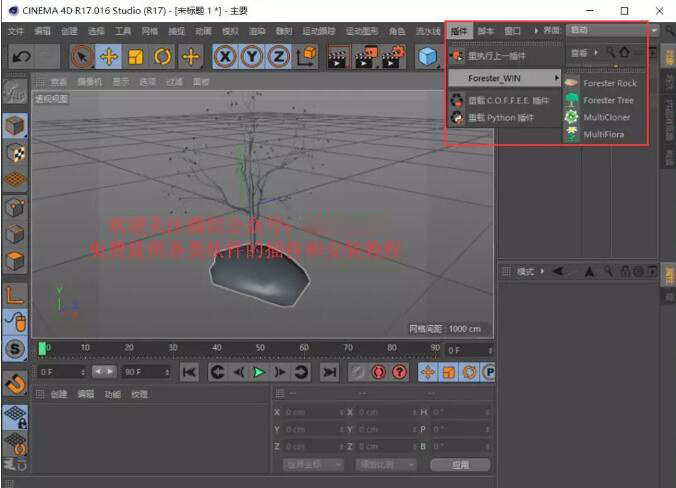The height and width of the screenshot is (488, 676).
Task: Choose MultiFlora from submenu
Action: 604,134
